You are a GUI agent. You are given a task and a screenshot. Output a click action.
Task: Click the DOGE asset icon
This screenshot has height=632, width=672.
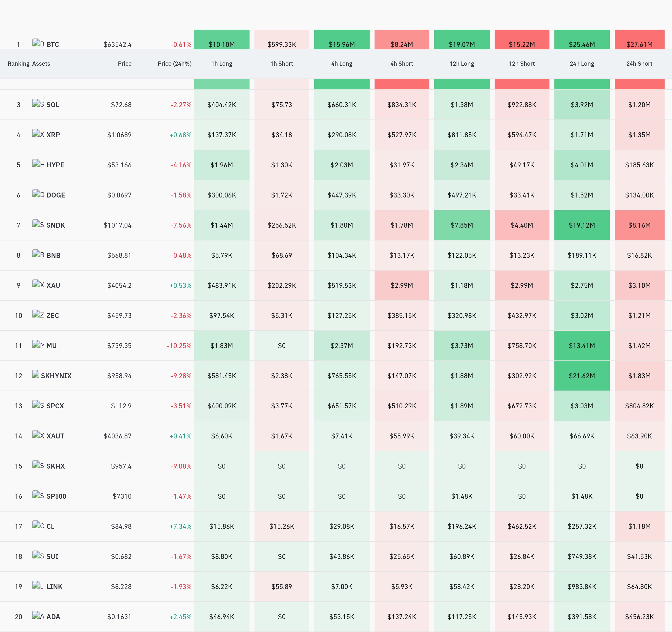pyautogui.click(x=38, y=194)
